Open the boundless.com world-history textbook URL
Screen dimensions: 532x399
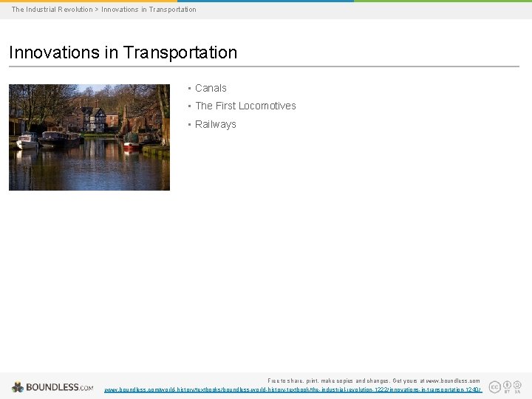click(293, 390)
